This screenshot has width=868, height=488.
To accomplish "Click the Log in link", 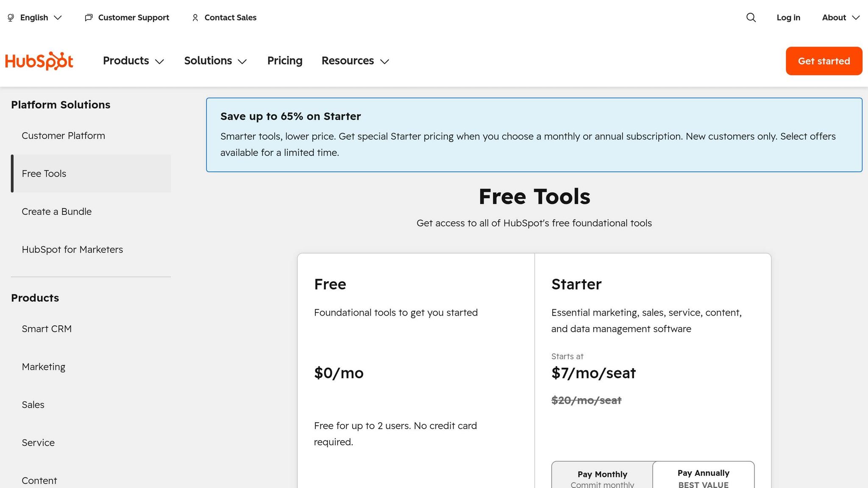I will coord(788,17).
